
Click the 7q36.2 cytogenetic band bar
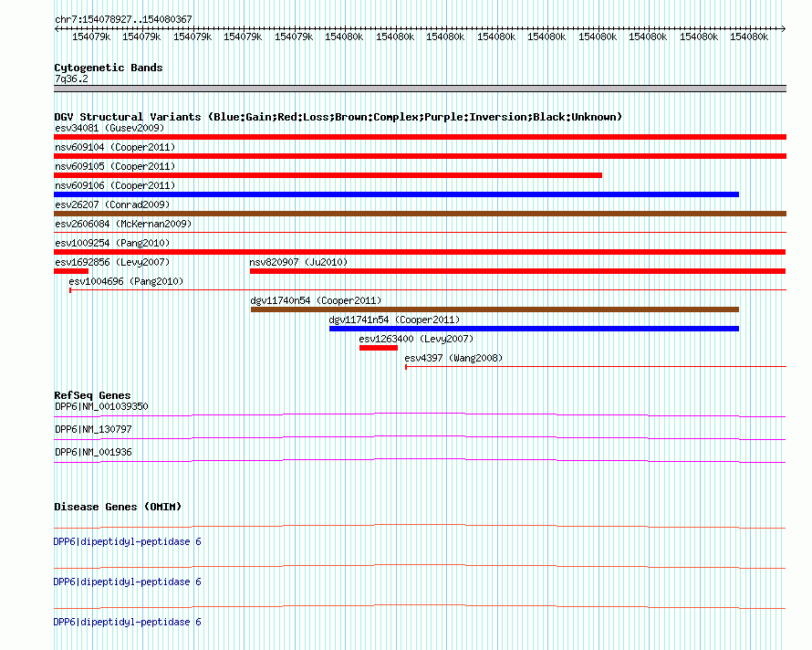click(420, 89)
